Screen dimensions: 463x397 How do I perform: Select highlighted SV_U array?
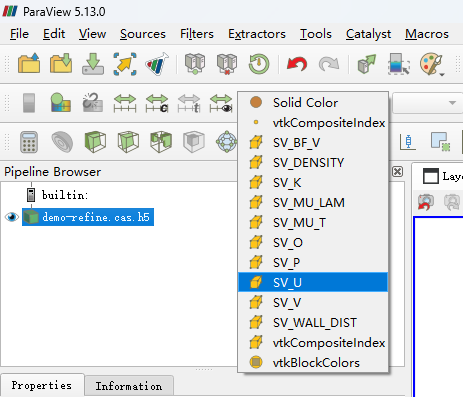tap(313, 282)
